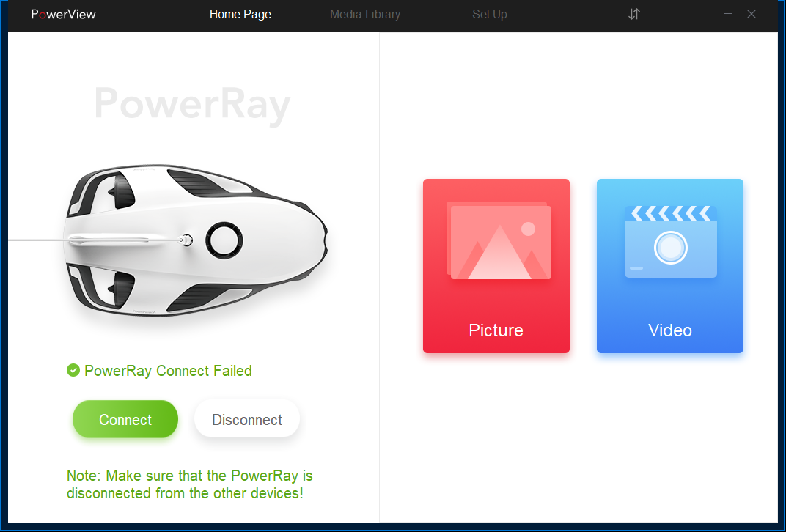Click the clapperboard camera icon in Video tile
Viewport: 786px width, 532px height.
pos(670,242)
